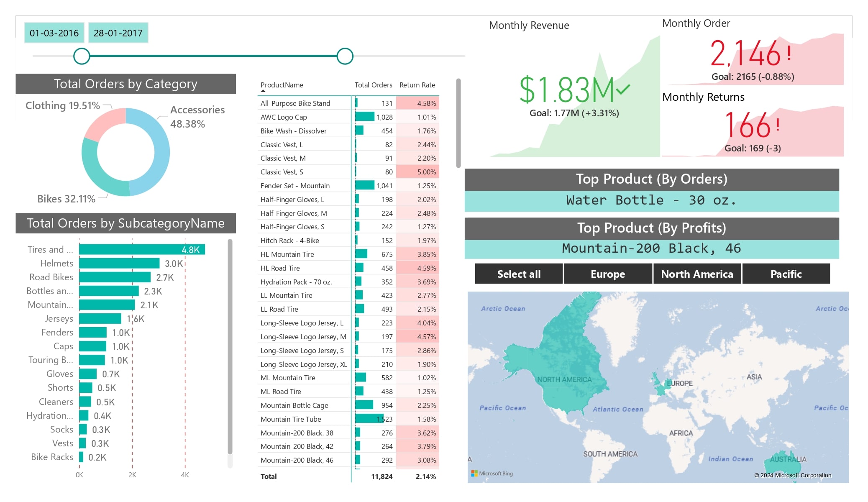Viewport: 868px width, 502px height.
Task: Select the Fender Set - Mountain row
Action: point(348,186)
